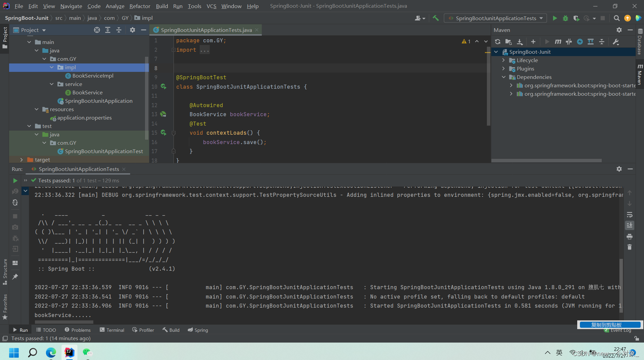Click the Maven panel horizontal scrollbar
This screenshot has height=360, width=644.
pos(546,161)
